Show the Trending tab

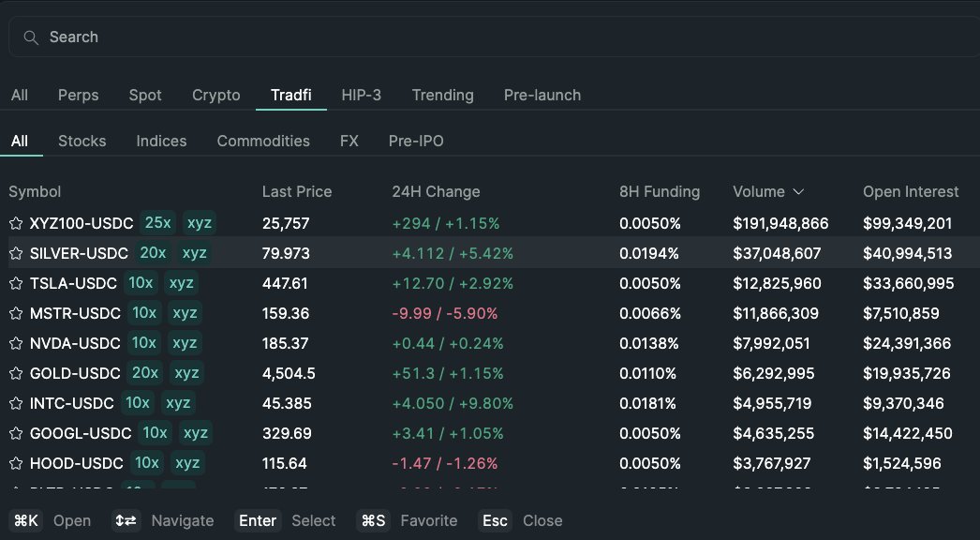(x=442, y=95)
